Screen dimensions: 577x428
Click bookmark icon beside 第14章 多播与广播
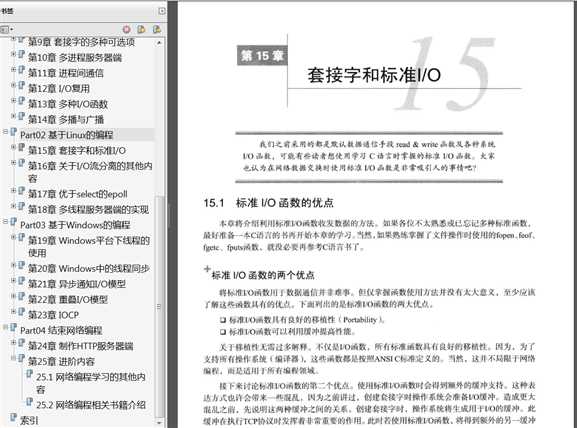(21, 117)
